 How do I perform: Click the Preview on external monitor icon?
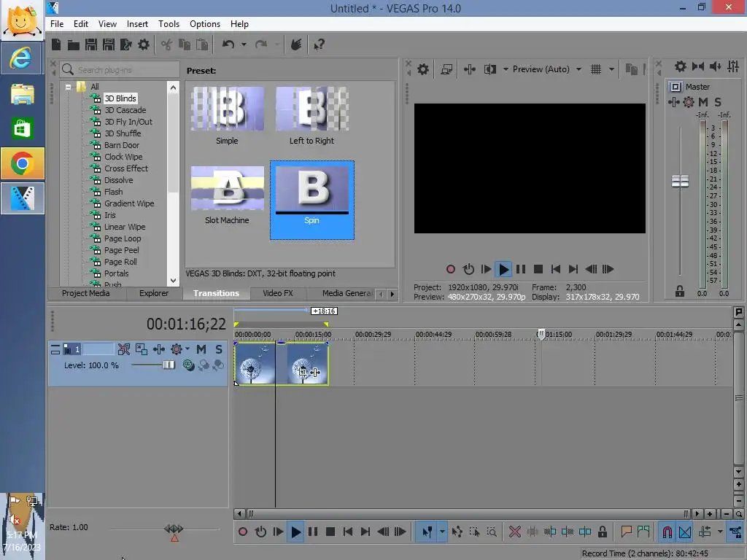(x=446, y=69)
